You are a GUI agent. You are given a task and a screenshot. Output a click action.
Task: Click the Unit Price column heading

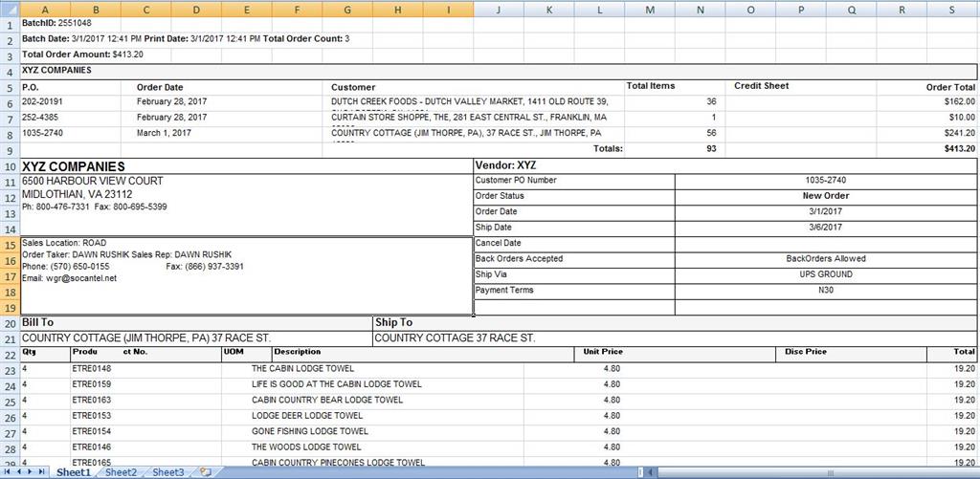(x=603, y=352)
